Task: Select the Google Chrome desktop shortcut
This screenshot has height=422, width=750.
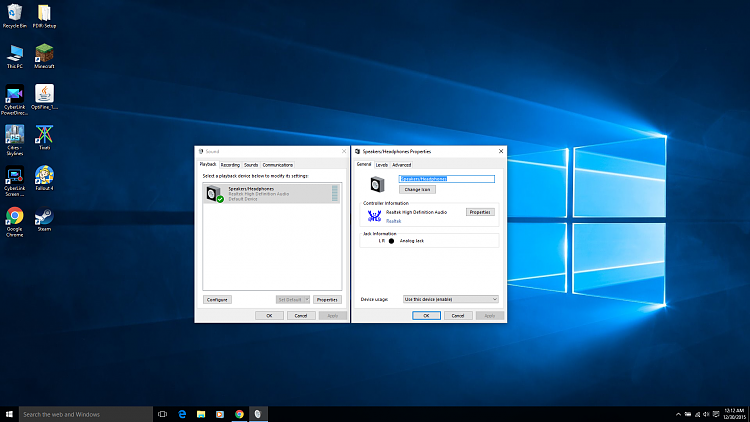Action: tap(14, 222)
